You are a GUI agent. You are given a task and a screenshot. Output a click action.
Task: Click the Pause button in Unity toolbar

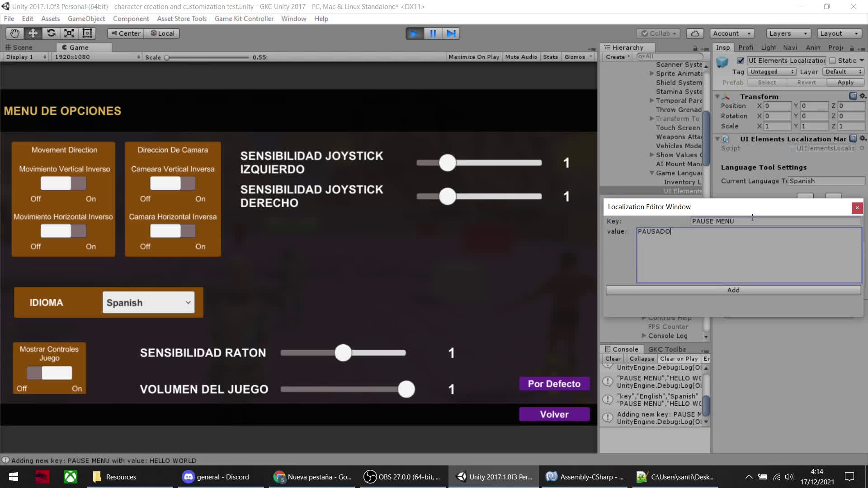433,33
